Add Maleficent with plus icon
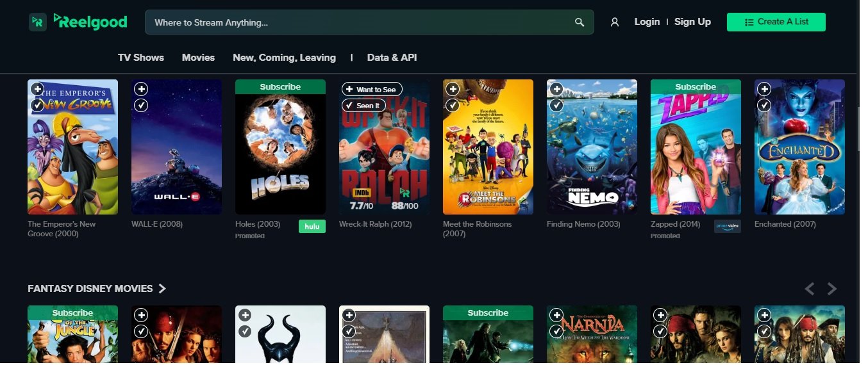 (246, 315)
